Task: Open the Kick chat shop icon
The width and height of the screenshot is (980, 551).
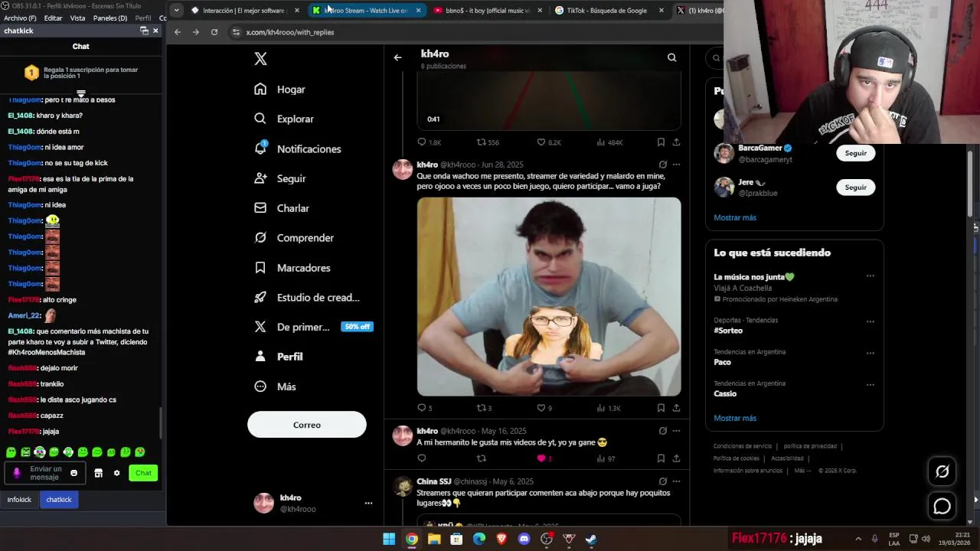Action: [x=98, y=473]
